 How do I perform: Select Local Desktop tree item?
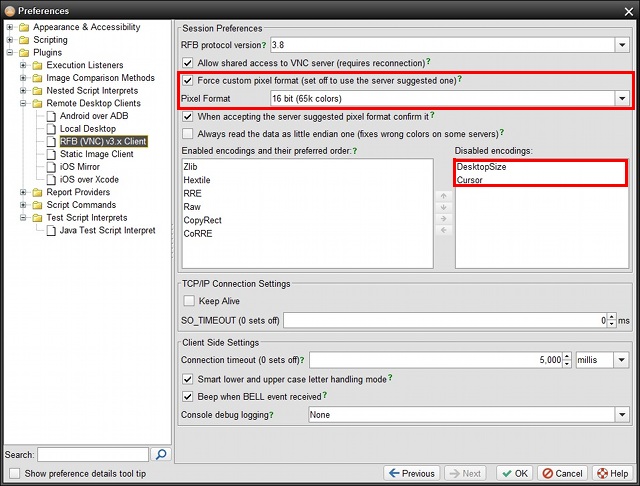coord(87,129)
